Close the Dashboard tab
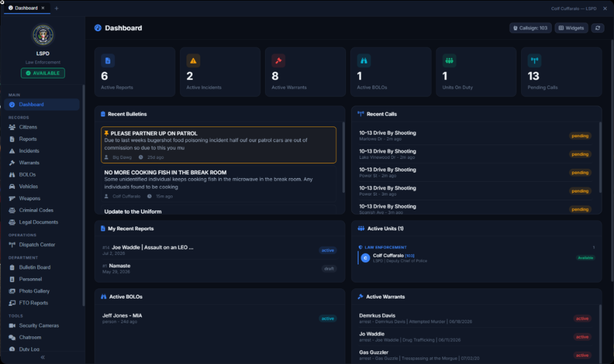 43,8
